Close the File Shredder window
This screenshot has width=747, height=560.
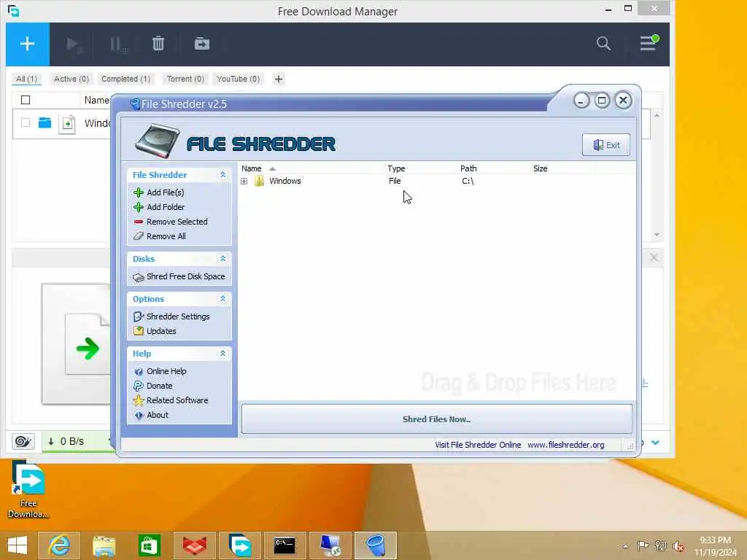pyautogui.click(x=623, y=100)
